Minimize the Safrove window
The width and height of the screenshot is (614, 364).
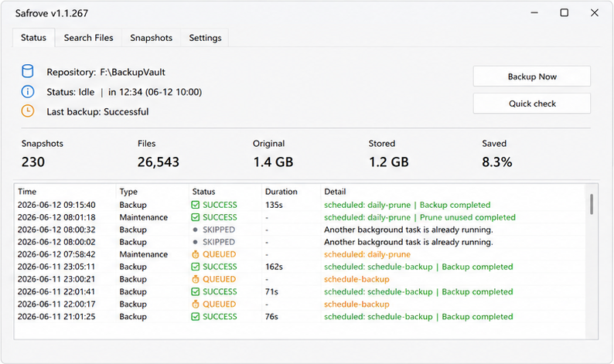(x=534, y=13)
